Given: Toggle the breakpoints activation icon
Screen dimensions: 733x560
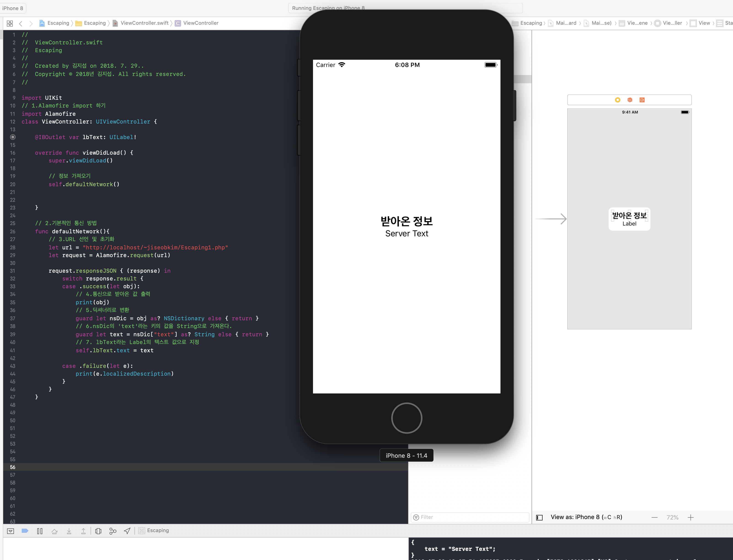Looking at the screenshot, I should point(25,531).
